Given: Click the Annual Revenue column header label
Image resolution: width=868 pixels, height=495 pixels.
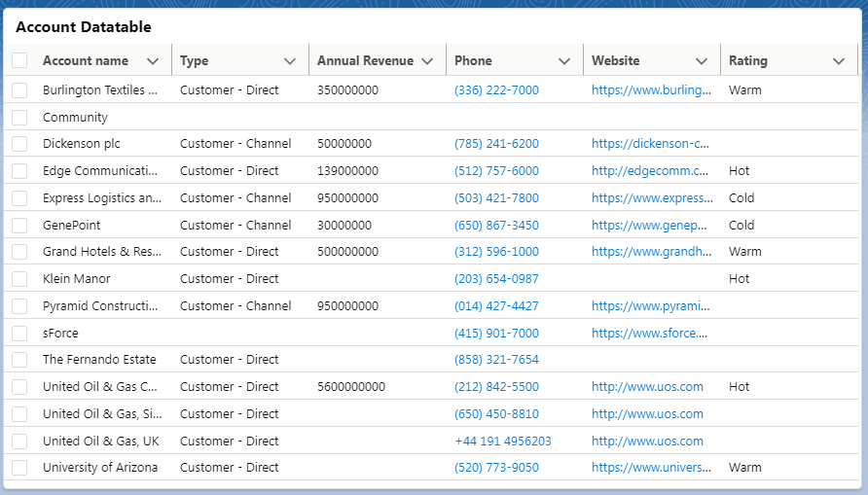Looking at the screenshot, I should [365, 61].
